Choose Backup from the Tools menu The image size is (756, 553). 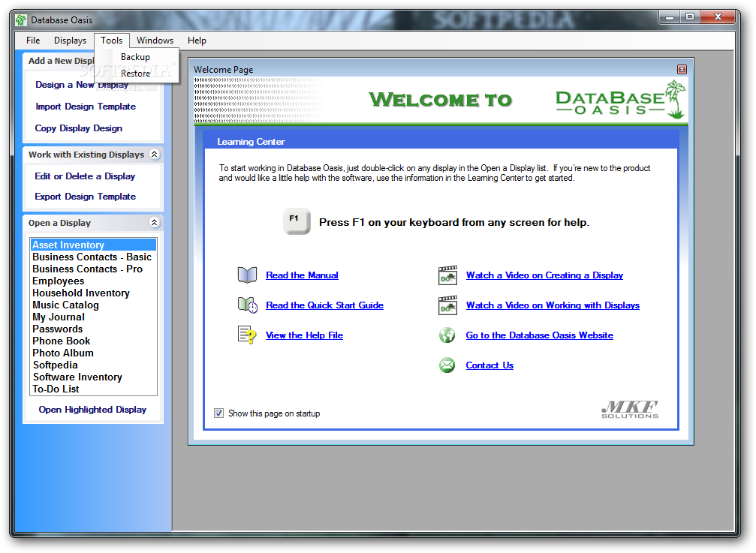[135, 57]
